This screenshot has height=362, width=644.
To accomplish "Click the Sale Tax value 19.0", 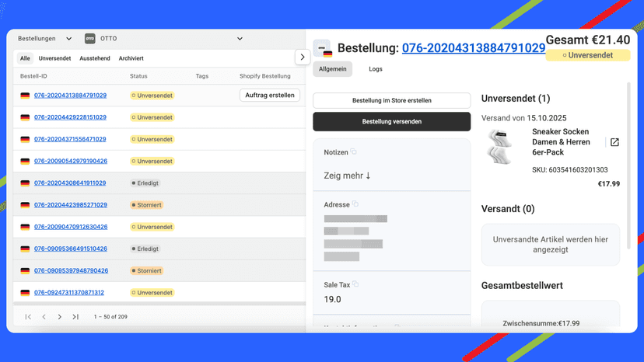I will pos(332,300).
